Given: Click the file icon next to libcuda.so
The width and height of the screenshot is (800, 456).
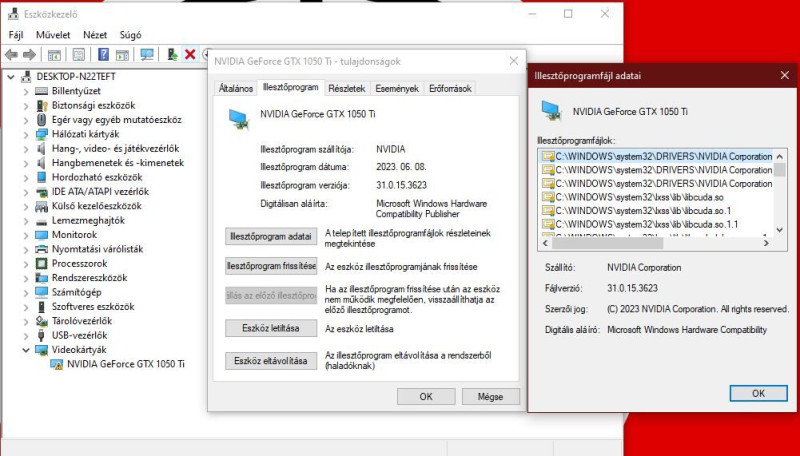Looking at the screenshot, I should click(x=548, y=197).
